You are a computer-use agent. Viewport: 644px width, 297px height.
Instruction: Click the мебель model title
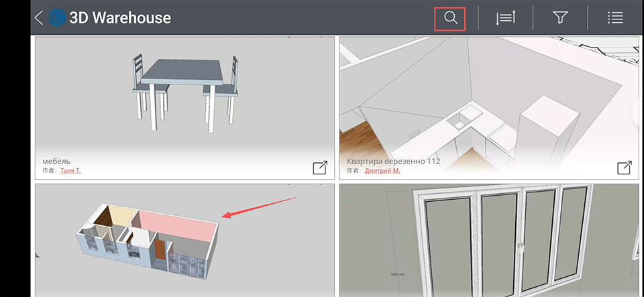click(x=57, y=161)
